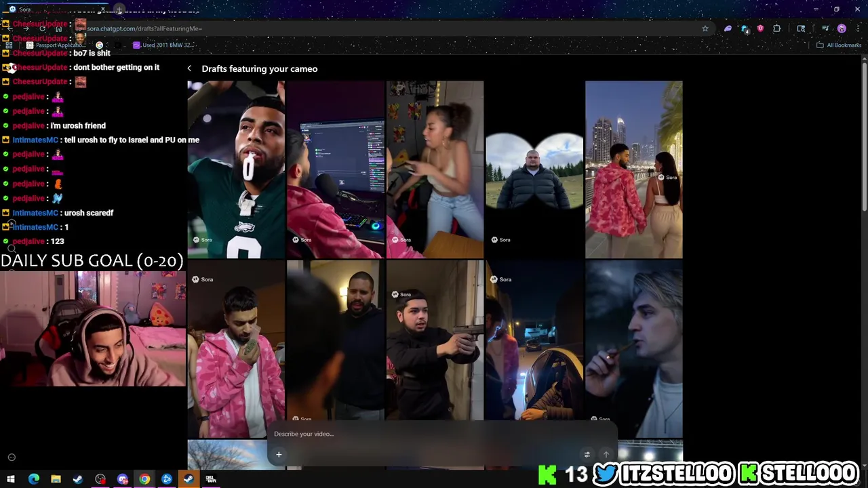The width and height of the screenshot is (868, 488).
Task: Bookmark this page with the star icon
Action: (705, 28)
